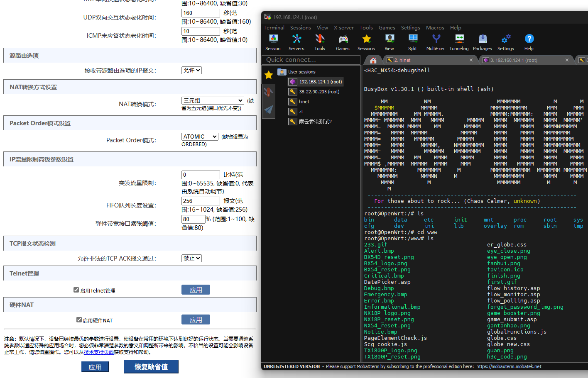This screenshot has width=588, height=378.
Task: Click the 恢复缺省值 button
Action: [x=151, y=367]
